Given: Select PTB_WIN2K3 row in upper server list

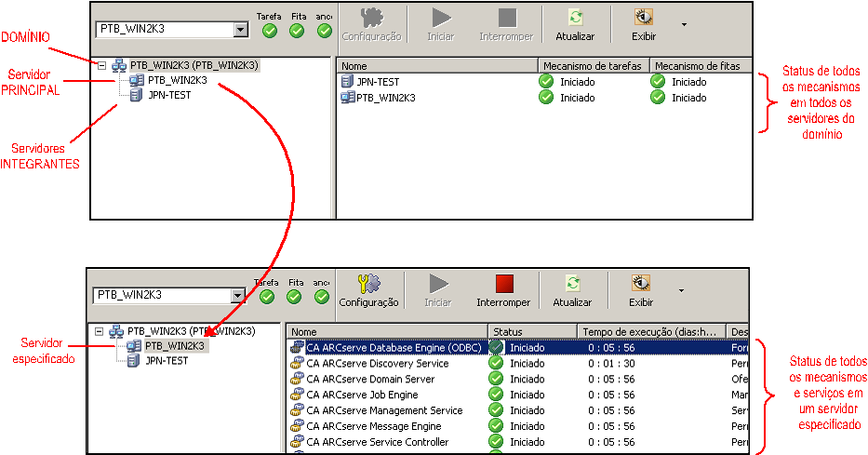Looking at the screenshot, I should (544, 98).
